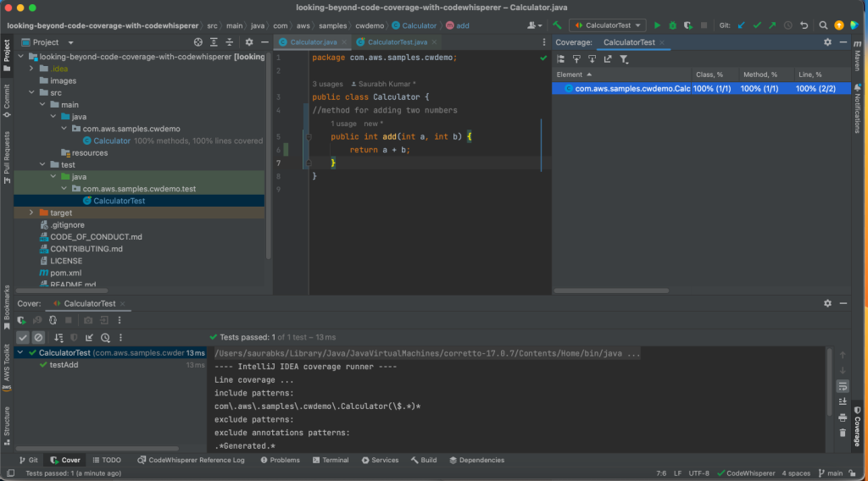Select opened file via Project crosshair icon
The height and width of the screenshot is (481, 868).
coord(198,42)
